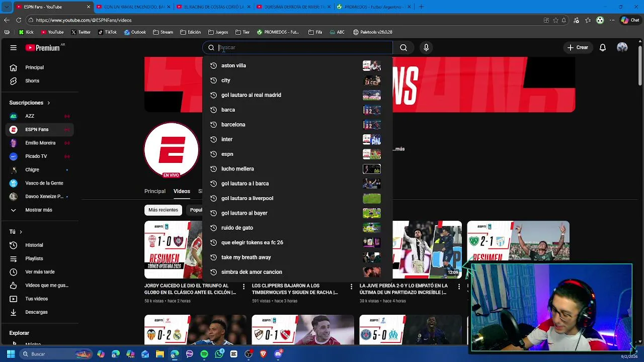The width and height of the screenshot is (644, 362).
Task: Start voice search with microphone icon
Action: [426, 48]
